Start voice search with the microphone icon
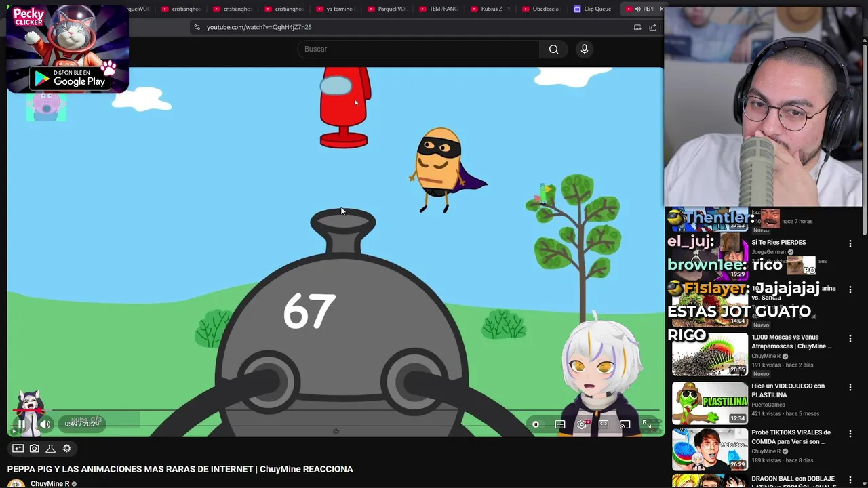The width and height of the screenshot is (868, 488). coord(585,49)
